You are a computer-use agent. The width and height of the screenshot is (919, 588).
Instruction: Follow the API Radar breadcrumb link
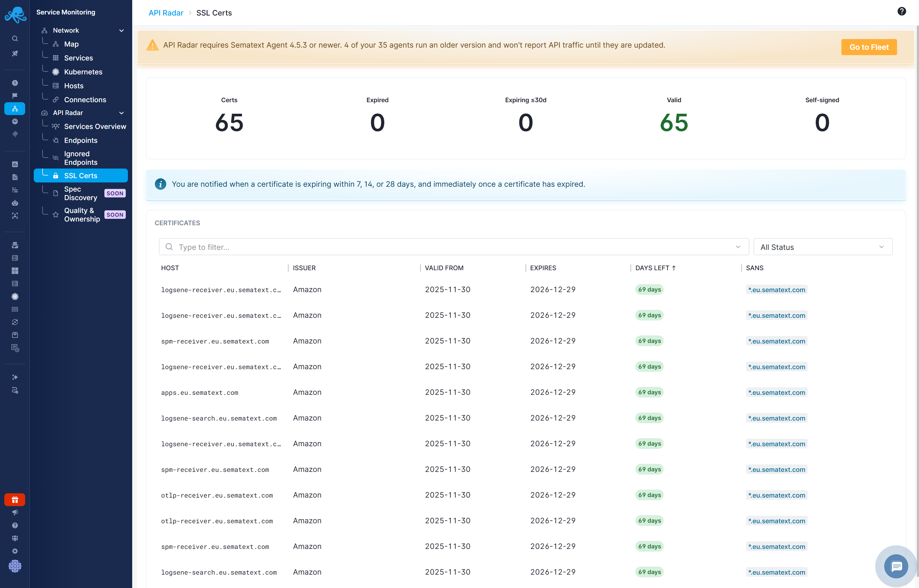(x=166, y=13)
